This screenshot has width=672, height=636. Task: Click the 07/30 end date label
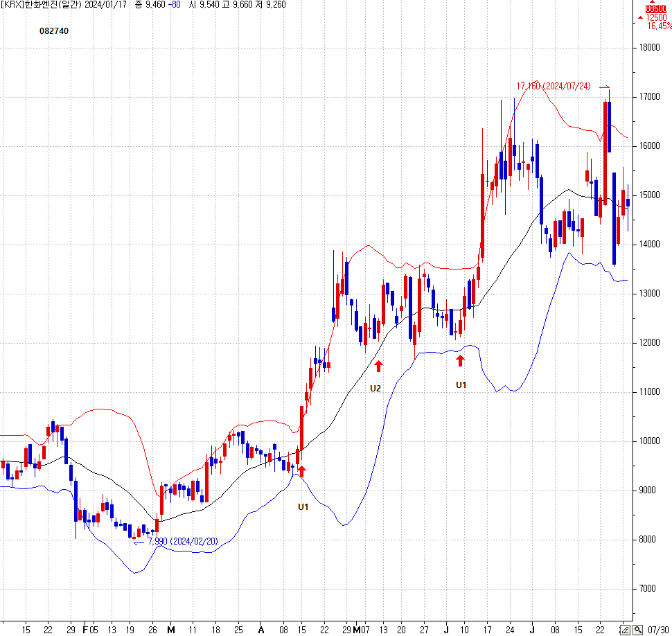[x=659, y=630]
